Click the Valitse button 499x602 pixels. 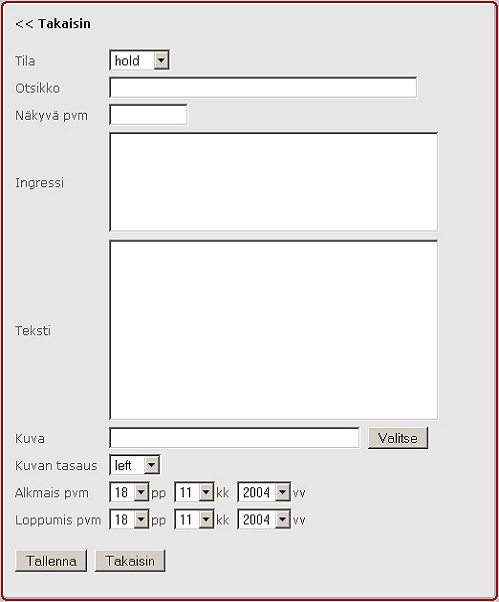pyautogui.click(x=398, y=438)
